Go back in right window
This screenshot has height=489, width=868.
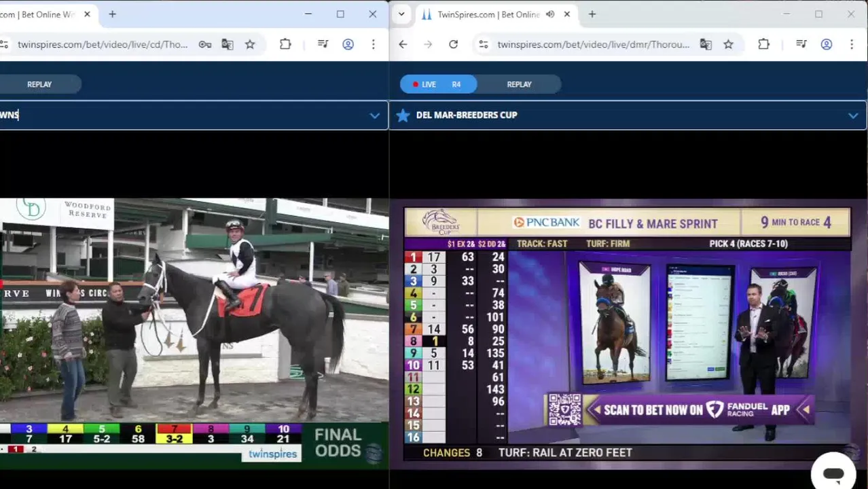click(403, 44)
